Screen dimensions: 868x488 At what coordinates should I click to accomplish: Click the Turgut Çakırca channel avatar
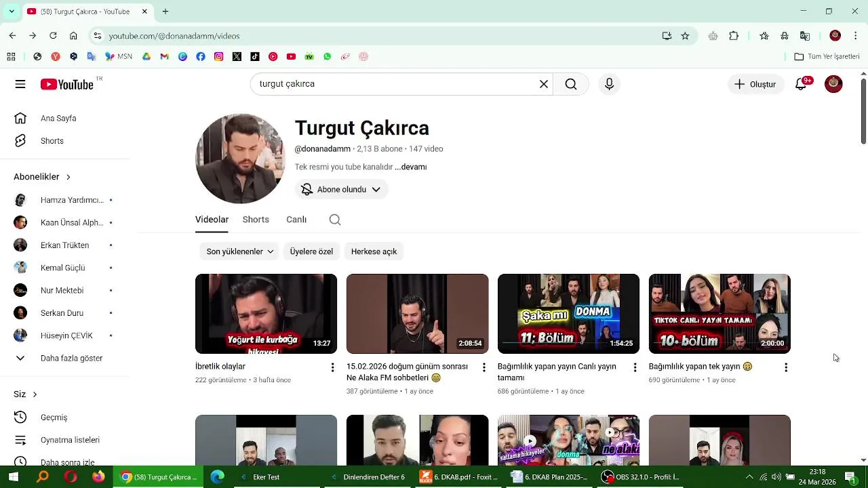(x=240, y=159)
